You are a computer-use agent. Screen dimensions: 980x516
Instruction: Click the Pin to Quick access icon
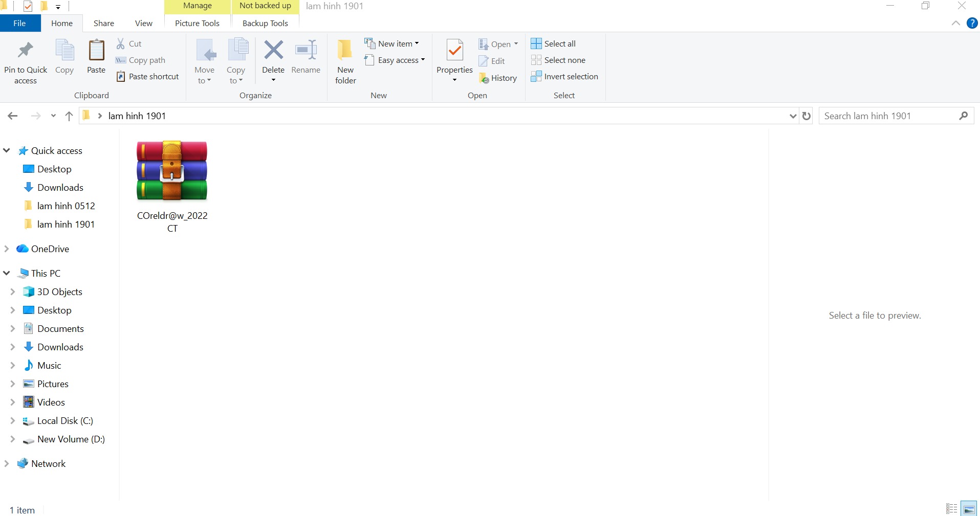pyautogui.click(x=25, y=51)
